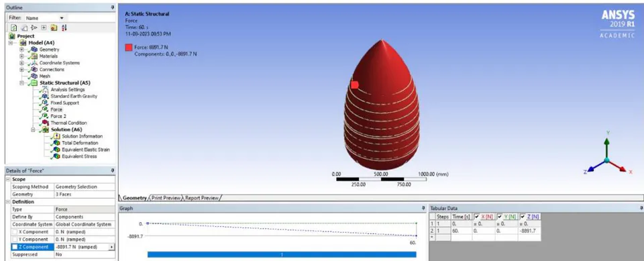
Task: Check the Z Component checkbox in Details
Action: click(x=15, y=247)
